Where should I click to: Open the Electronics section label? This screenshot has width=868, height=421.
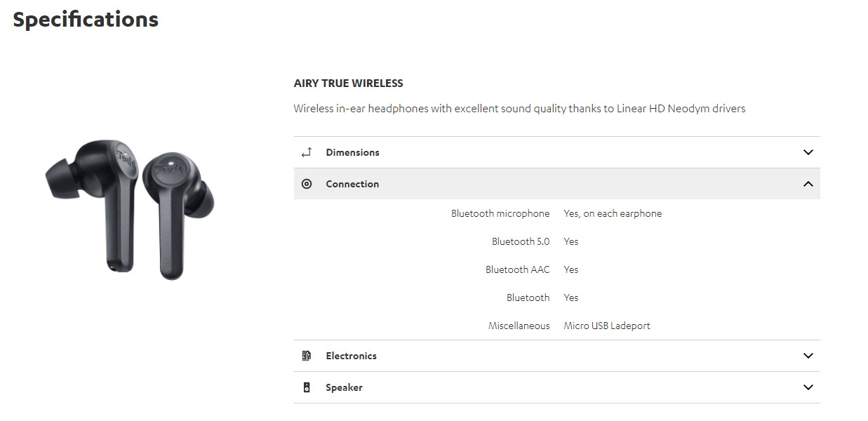351,356
